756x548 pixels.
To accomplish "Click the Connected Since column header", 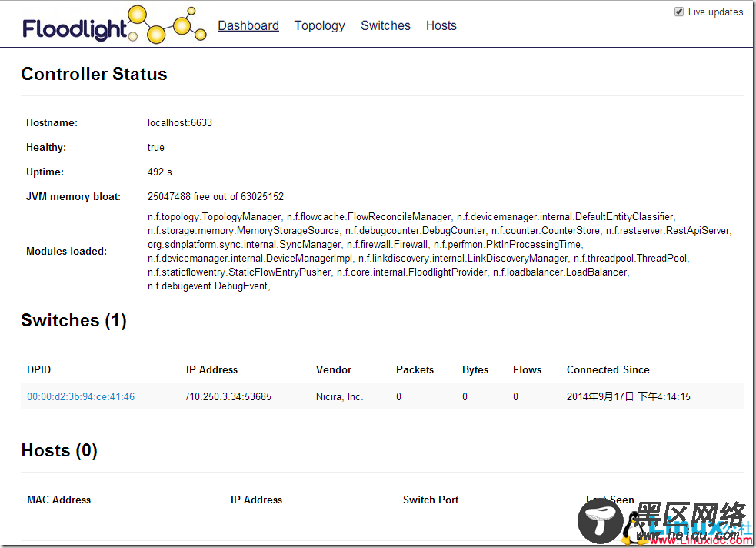I will [608, 369].
